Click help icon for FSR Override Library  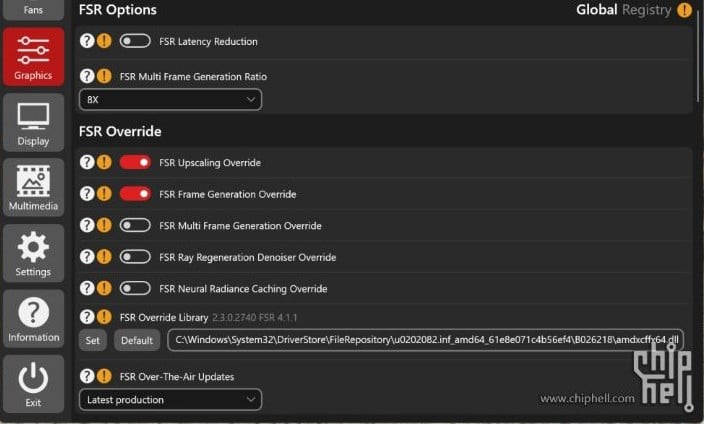click(87, 317)
